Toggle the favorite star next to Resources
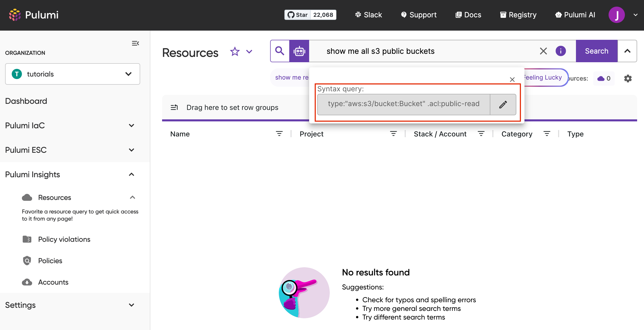644x330 pixels. pos(235,51)
